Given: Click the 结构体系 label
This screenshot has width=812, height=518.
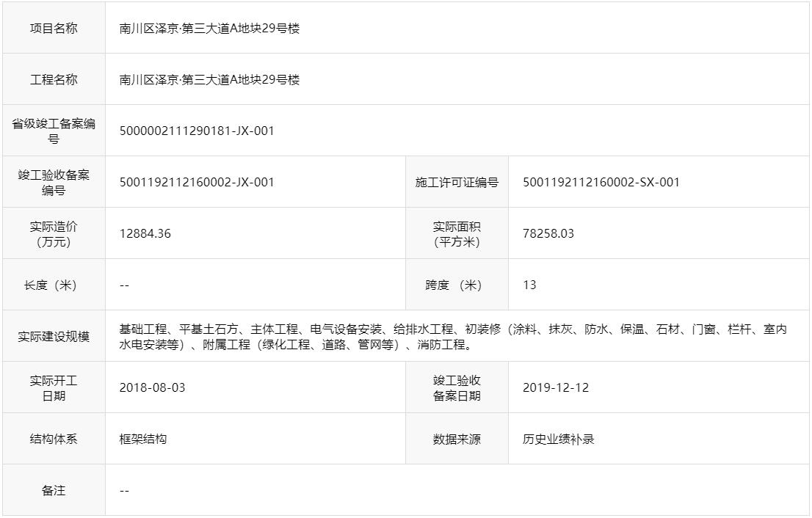Looking at the screenshot, I should pyautogui.click(x=54, y=439).
